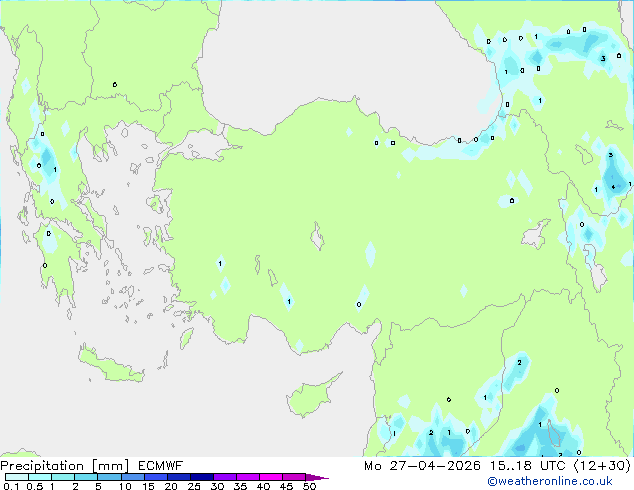
Task: Choose the 20–25 mm legend color box
Action: click(178, 477)
